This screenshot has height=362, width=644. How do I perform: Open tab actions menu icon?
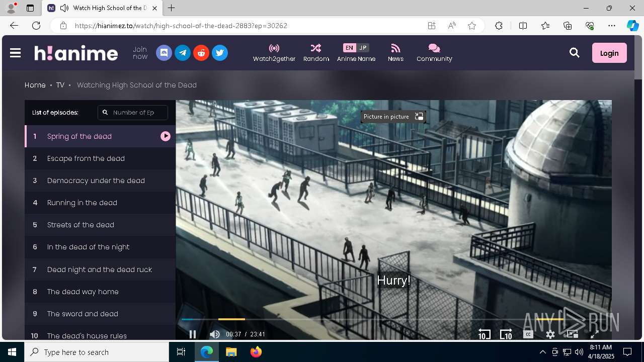click(30, 8)
